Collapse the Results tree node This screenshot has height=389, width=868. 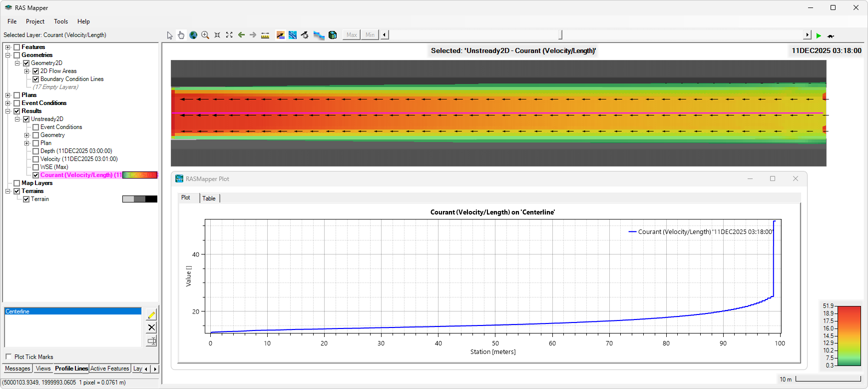point(7,111)
